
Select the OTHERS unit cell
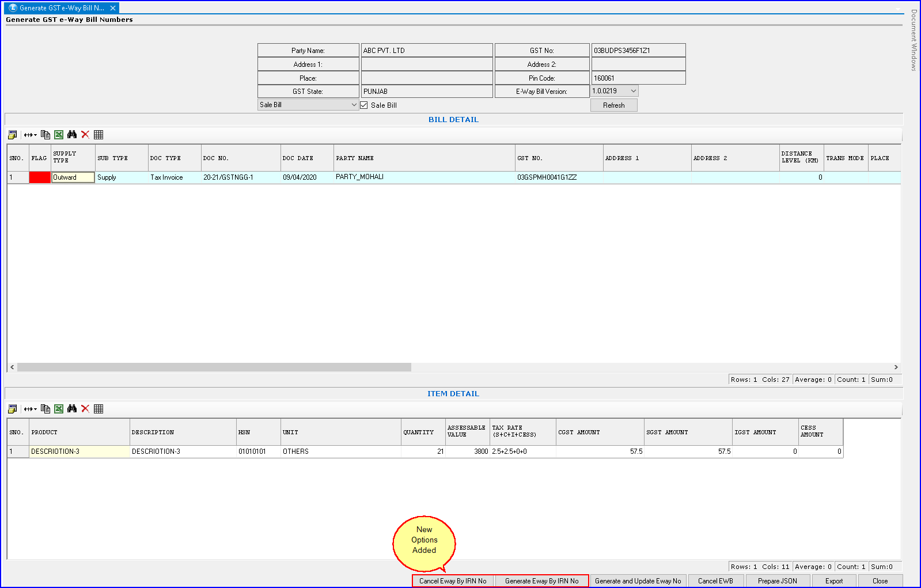(340, 452)
